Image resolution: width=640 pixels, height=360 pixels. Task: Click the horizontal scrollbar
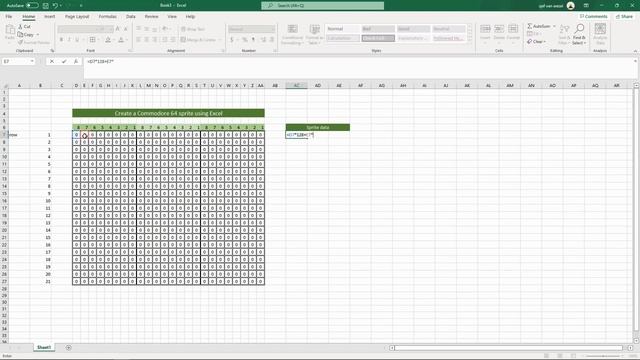click(x=508, y=348)
